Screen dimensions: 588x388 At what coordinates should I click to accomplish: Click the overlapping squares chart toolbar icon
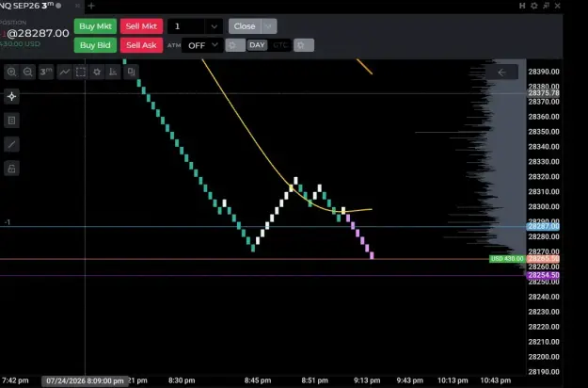click(x=131, y=72)
